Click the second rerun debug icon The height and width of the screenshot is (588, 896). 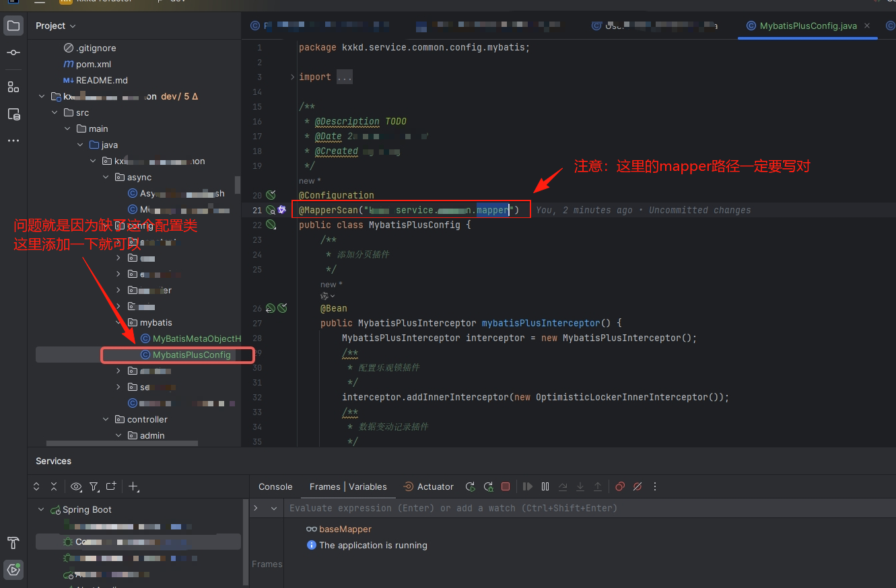coord(488,486)
